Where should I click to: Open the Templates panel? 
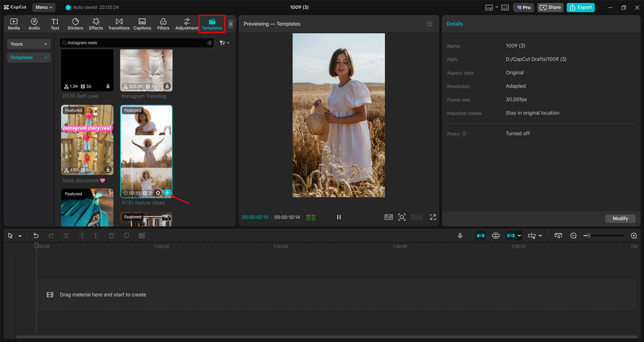click(212, 24)
